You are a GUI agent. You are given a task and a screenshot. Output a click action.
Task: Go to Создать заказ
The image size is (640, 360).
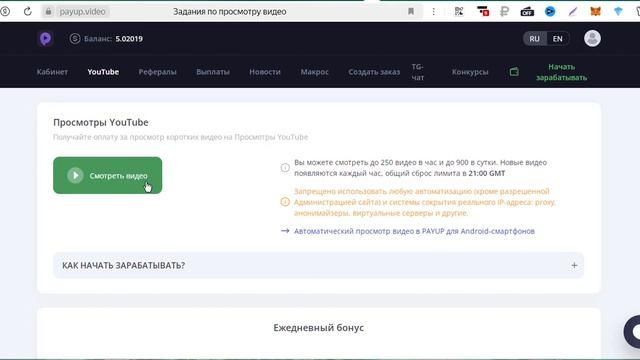point(374,72)
